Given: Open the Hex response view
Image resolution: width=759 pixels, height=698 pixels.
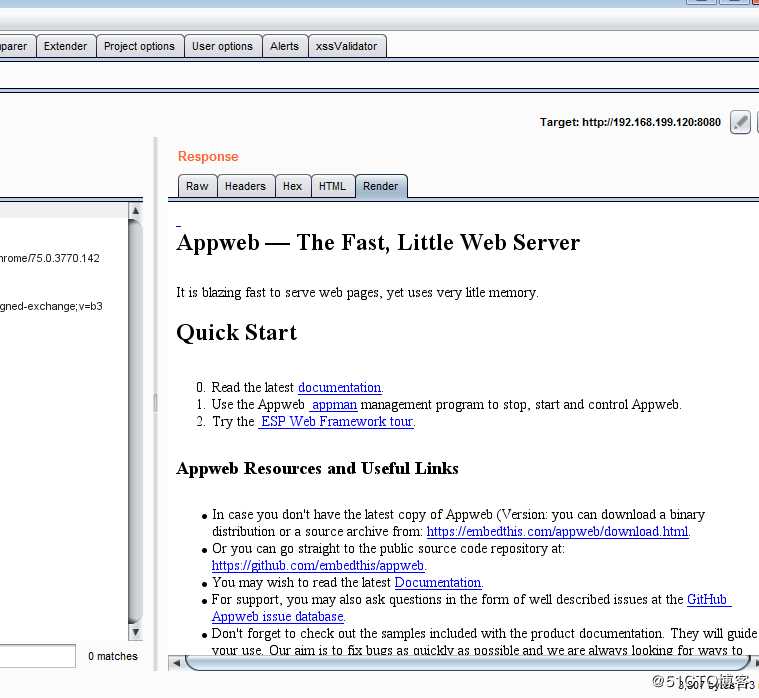Looking at the screenshot, I should (x=292, y=186).
